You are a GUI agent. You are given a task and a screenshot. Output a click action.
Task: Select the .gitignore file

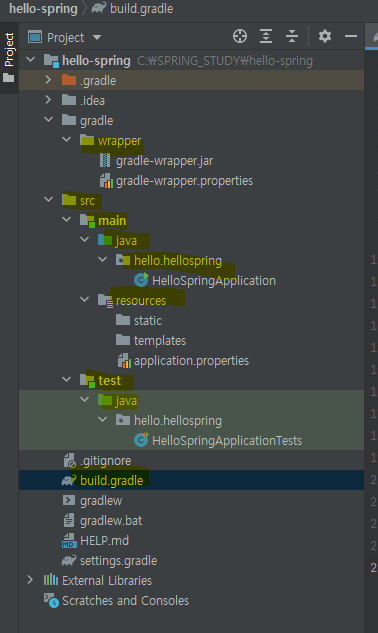click(x=105, y=461)
